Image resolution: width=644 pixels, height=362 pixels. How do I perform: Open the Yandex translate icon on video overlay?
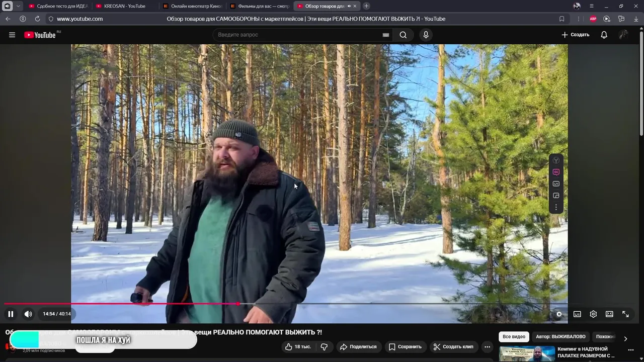tap(556, 160)
